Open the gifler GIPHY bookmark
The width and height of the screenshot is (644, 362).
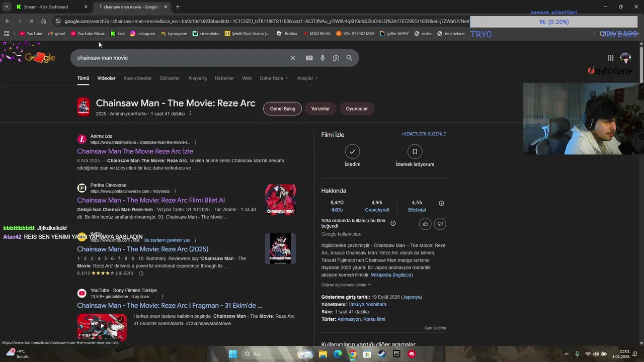click(x=394, y=34)
